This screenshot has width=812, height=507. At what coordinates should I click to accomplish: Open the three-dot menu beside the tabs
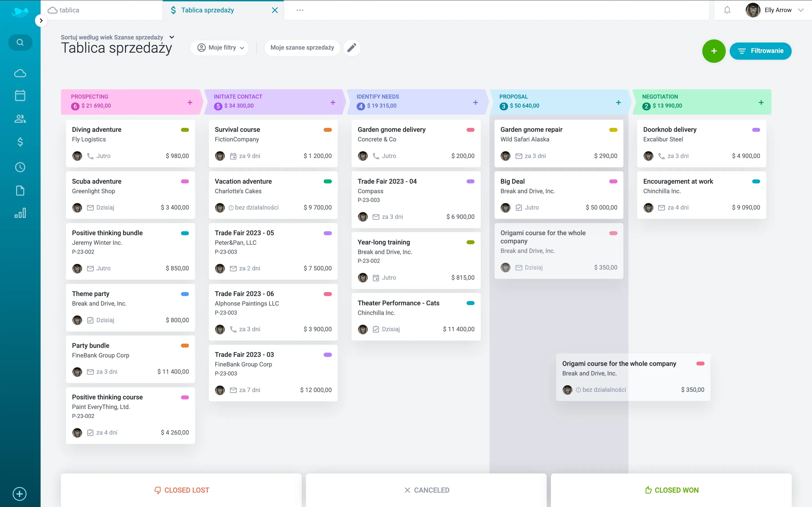pos(300,10)
